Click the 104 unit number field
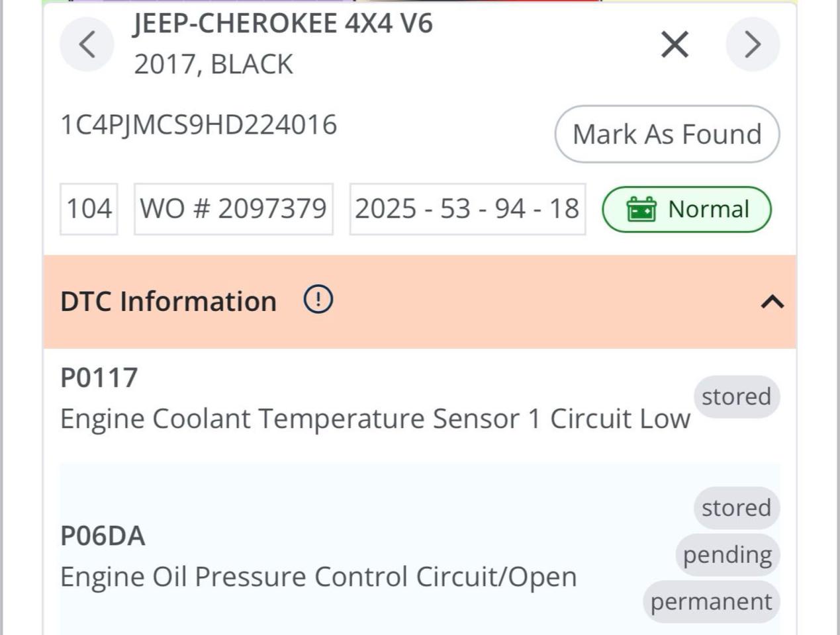 [89, 209]
